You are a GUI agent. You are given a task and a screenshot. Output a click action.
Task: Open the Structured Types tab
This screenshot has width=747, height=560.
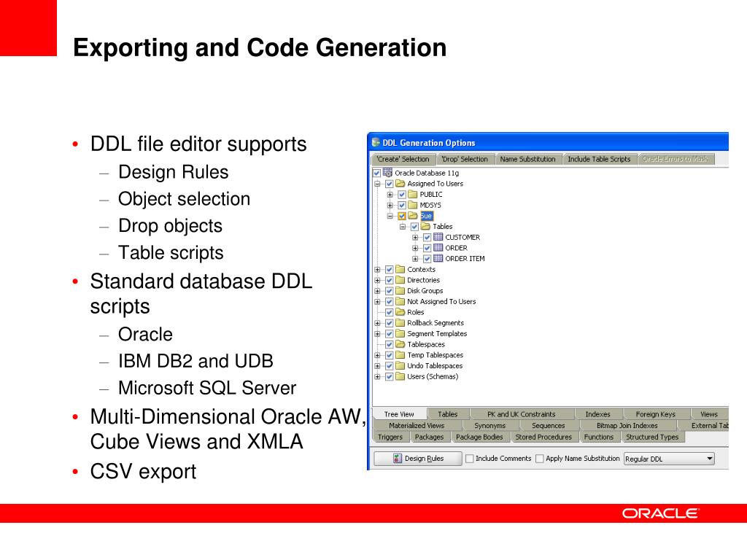(652, 437)
